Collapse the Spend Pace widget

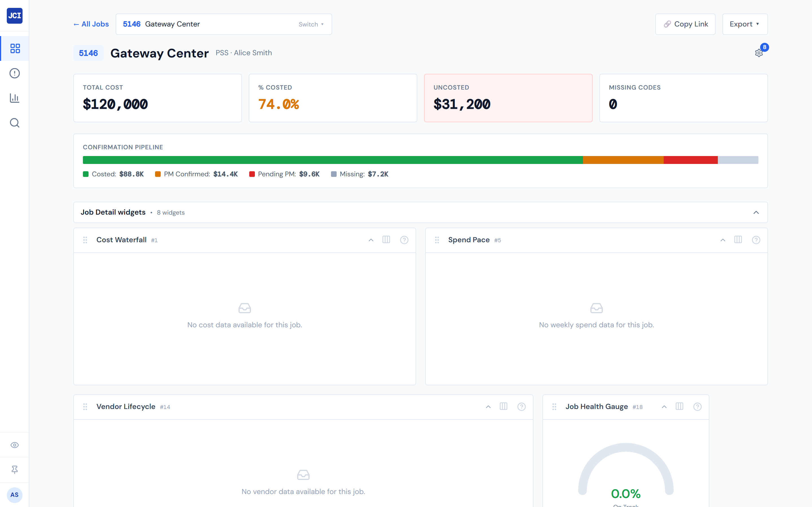[x=722, y=240]
